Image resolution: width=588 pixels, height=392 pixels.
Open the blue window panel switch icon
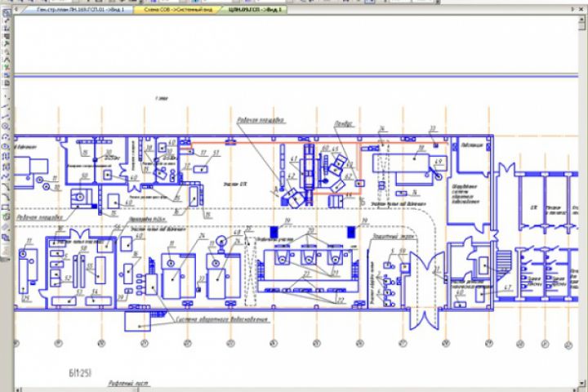tap(7, 75)
